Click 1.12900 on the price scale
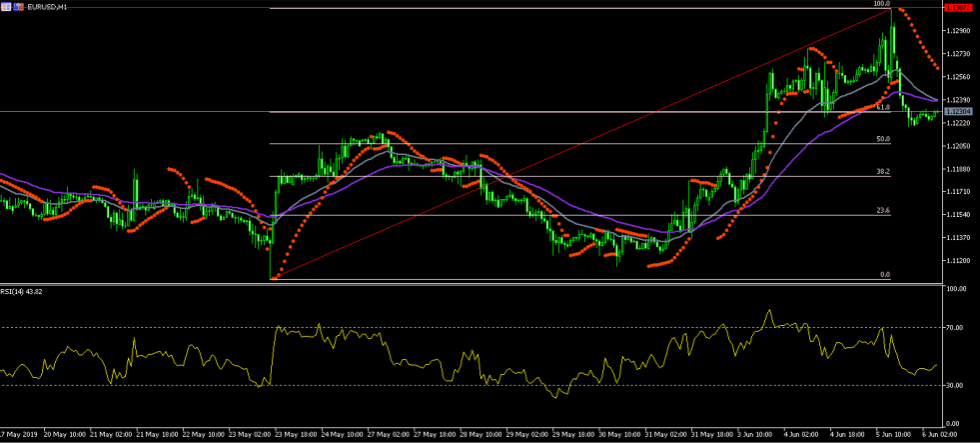 point(957,31)
